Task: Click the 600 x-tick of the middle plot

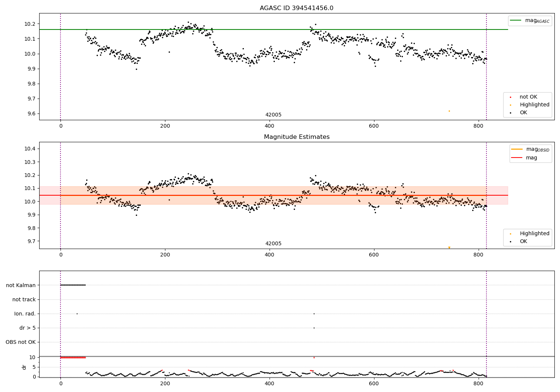Action: pos(374,255)
